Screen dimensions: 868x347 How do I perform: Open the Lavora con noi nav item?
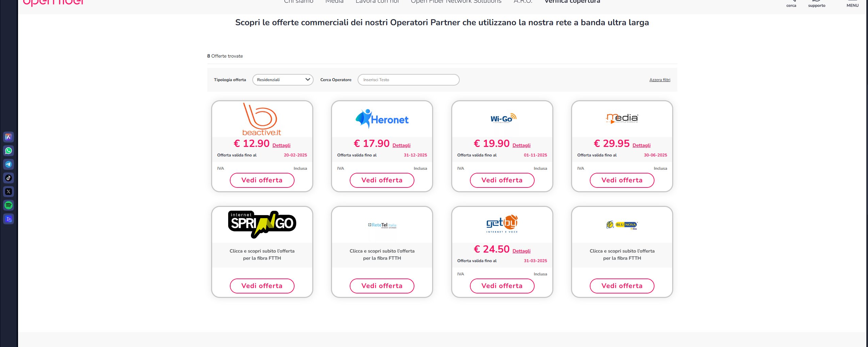point(377,2)
